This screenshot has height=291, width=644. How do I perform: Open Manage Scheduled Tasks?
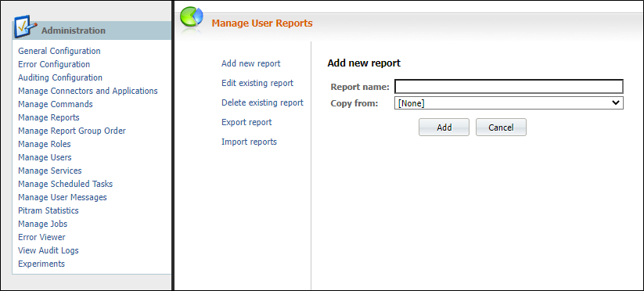point(65,184)
